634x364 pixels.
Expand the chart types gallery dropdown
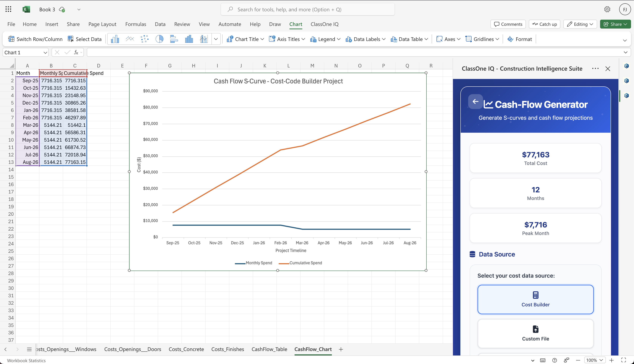pos(216,39)
